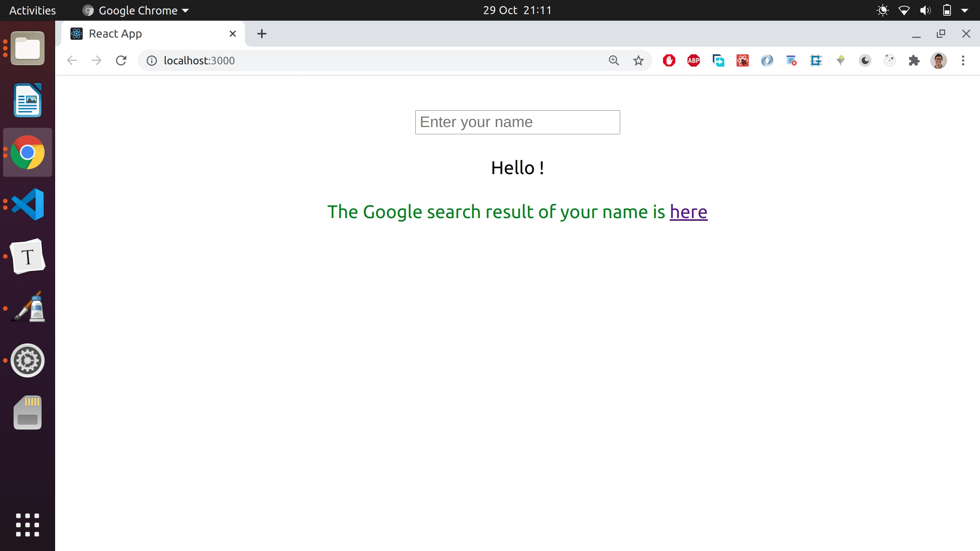Expand the Google Chrome title bar menu
The image size is (980, 551).
[135, 10]
